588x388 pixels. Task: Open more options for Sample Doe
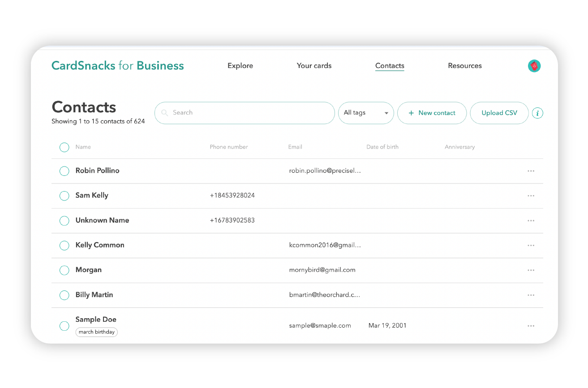coord(531,326)
